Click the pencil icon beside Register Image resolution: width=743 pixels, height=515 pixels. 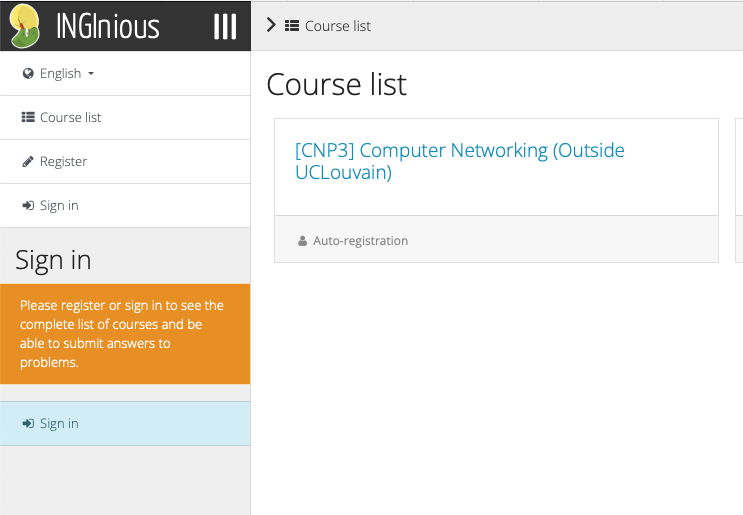pos(28,162)
